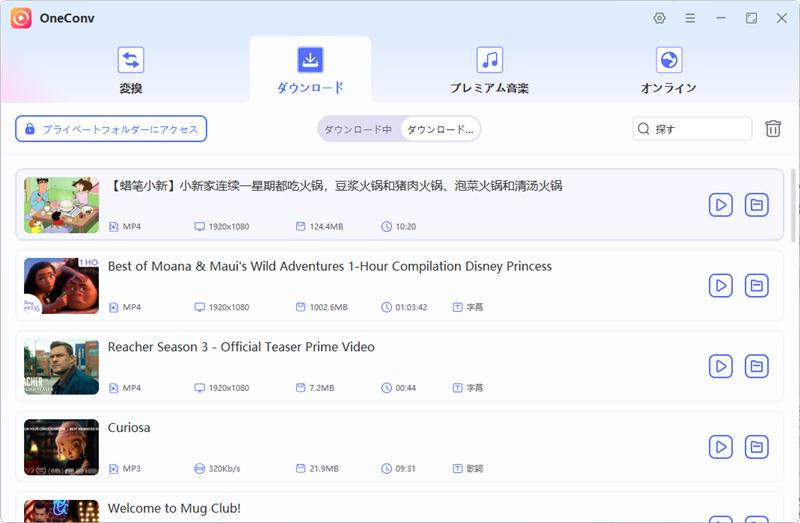Click clock icon on Reacher row
Screen dimensions: 800x523
click(x=387, y=388)
